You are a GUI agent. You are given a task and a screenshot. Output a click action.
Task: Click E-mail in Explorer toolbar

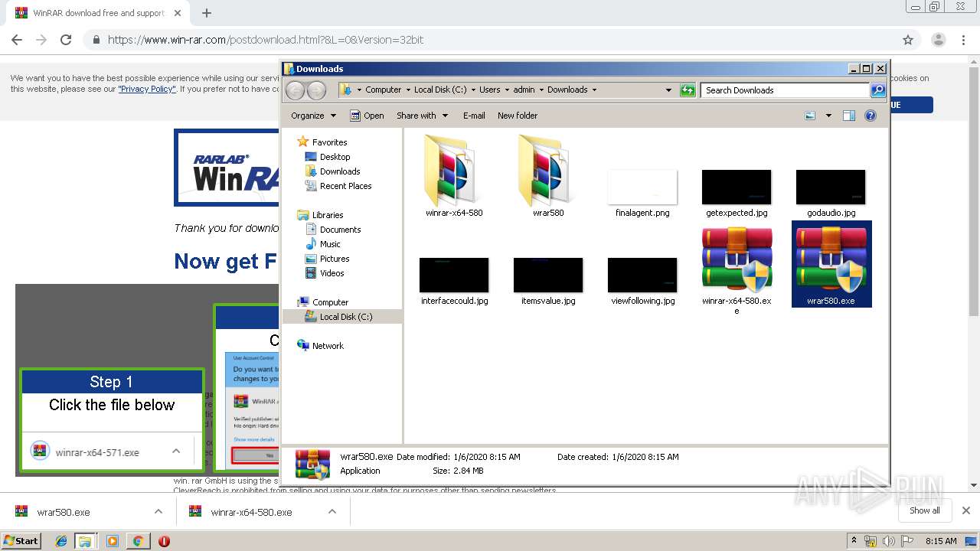(x=474, y=116)
